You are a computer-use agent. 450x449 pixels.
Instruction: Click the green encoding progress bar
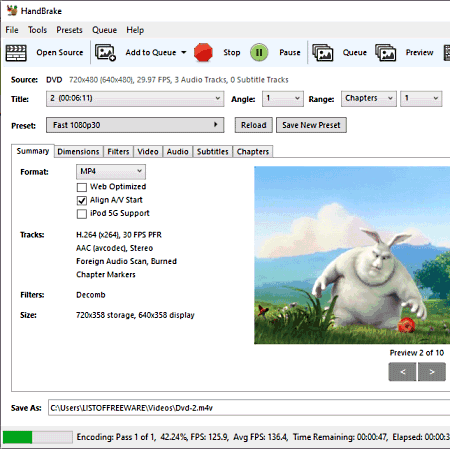(x=38, y=437)
